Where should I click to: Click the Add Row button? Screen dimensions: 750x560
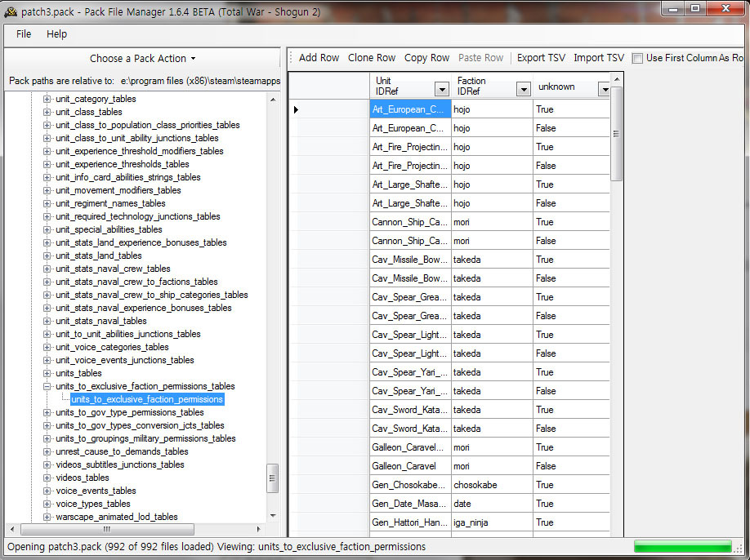pyautogui.click(x=319, y=58)
